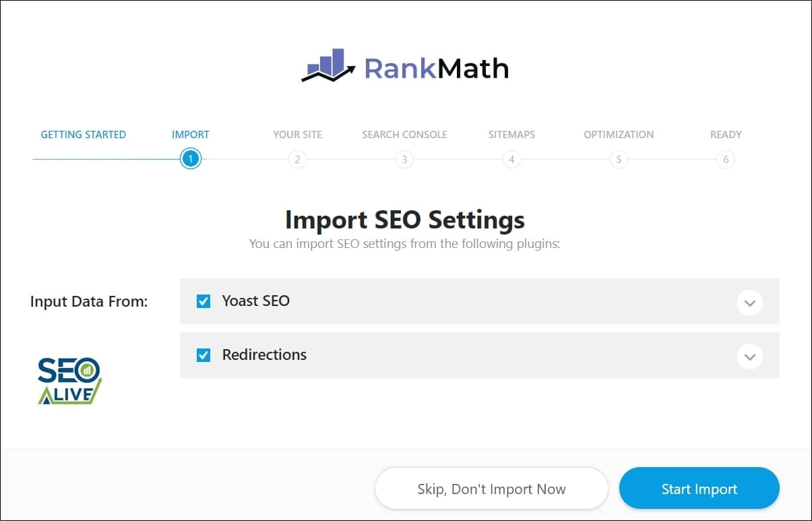Open the Ready step label

[x=726, y=134]
